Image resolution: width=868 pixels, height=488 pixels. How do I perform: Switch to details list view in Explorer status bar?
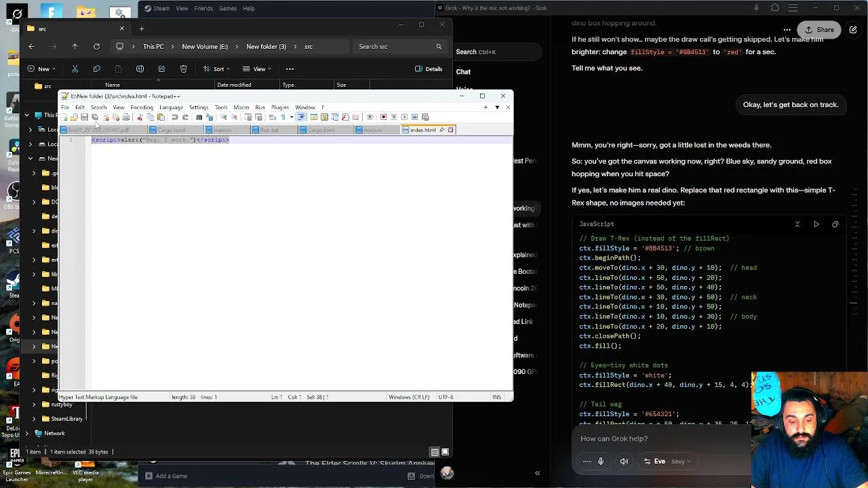click(435, 452)
